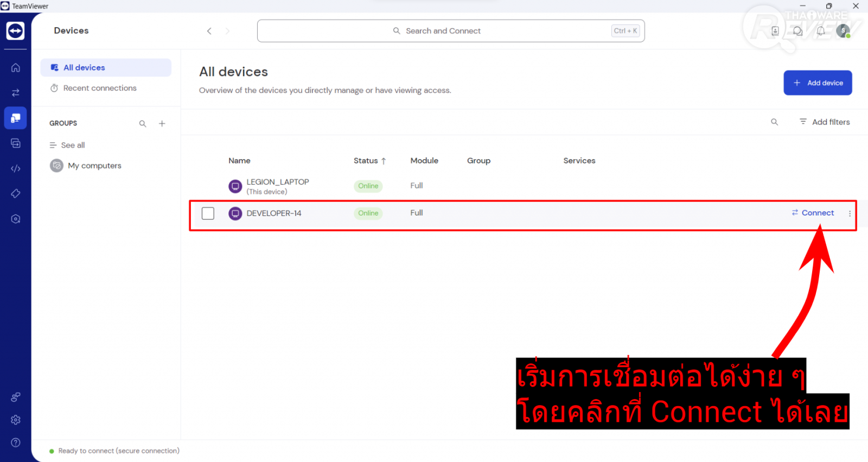This screenshot has height=462, width=868.
Task: Click the GROUPS section header
Action: tap(63, 123)
